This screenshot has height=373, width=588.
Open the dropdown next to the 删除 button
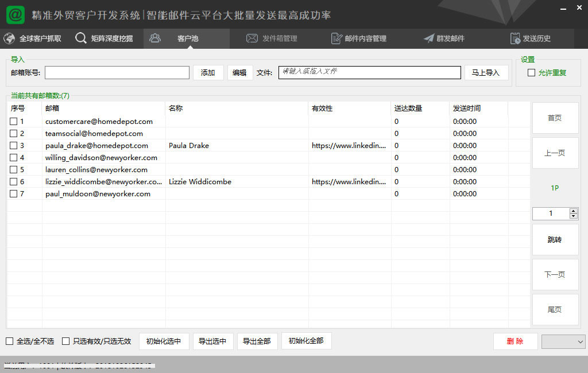click(x=563, y=341)
